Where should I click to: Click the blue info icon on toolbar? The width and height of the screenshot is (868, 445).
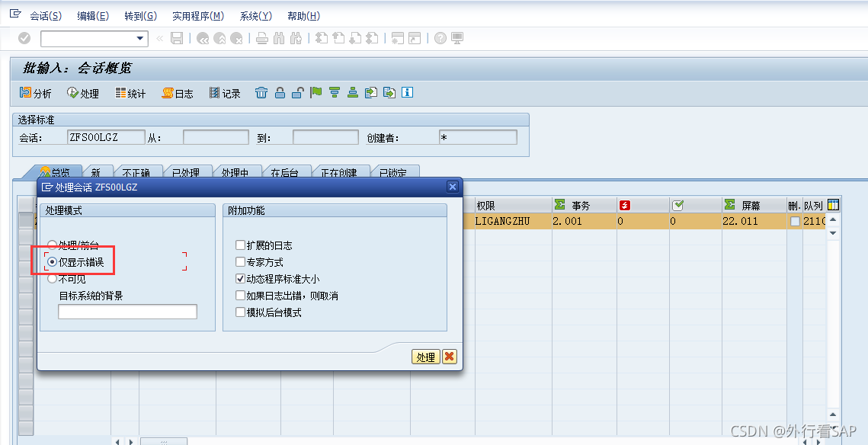coord(407,93)
